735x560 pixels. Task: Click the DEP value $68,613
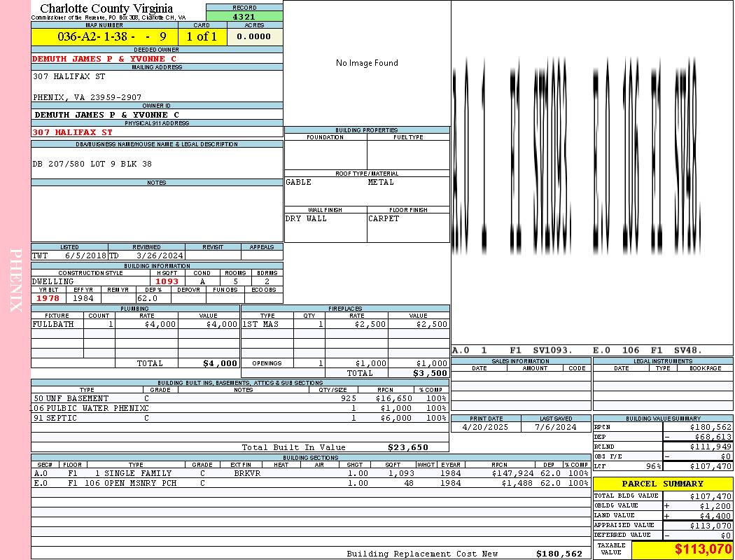point(713,437)
